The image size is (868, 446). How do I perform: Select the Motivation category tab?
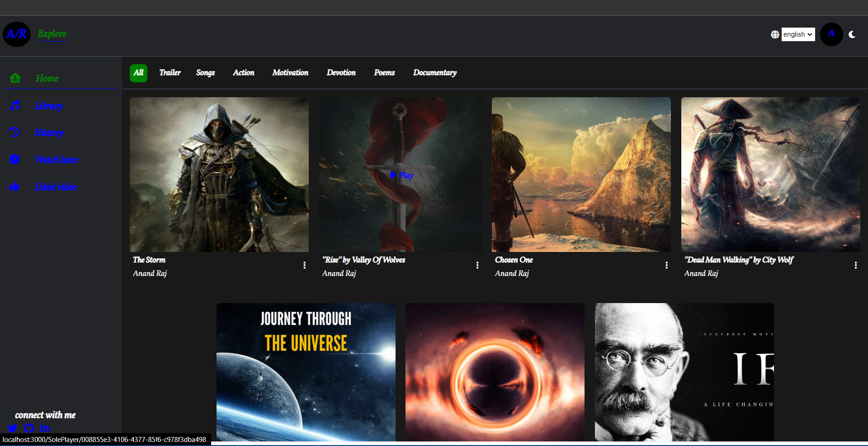click(x=290, y=73)
